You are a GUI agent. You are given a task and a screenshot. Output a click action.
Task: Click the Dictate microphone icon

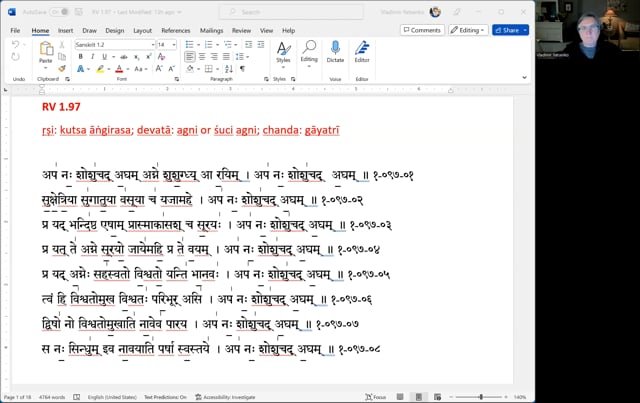(x=336, y=49)
